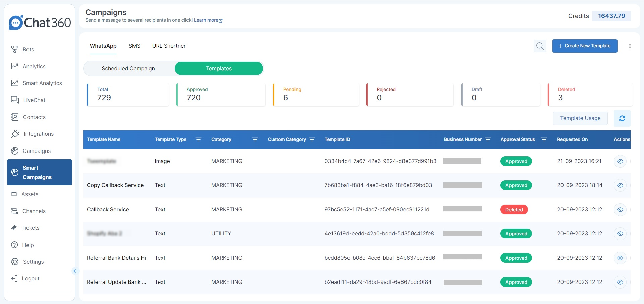Open Settings gear icon

point(15,262)
